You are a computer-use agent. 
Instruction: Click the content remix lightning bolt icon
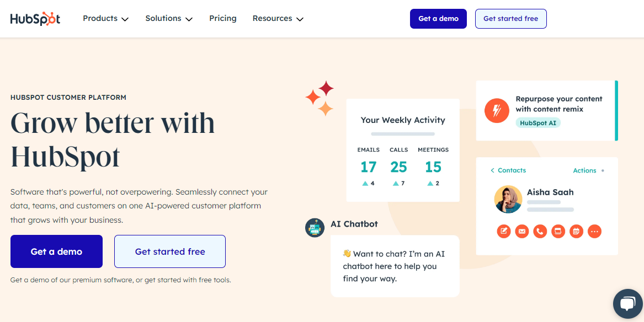[496, 110]
